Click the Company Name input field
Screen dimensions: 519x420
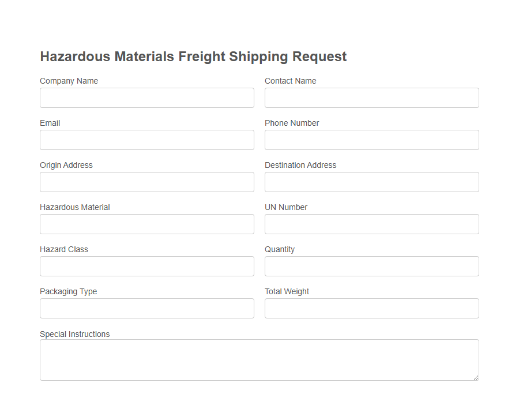pos(146,97)
